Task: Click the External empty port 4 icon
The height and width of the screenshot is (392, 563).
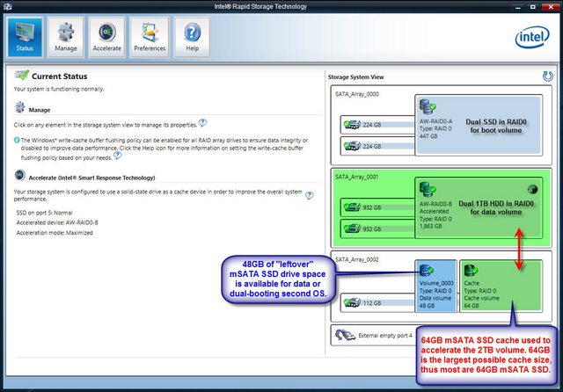Action: [x=345, y=335]
